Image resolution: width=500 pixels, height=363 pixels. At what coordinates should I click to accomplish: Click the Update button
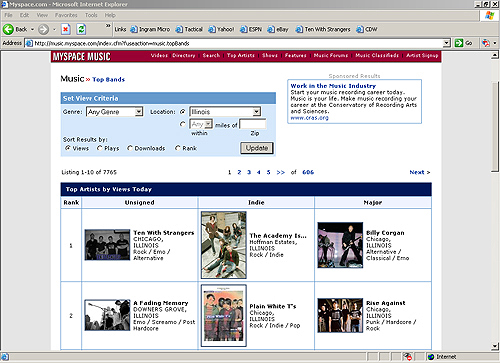point(257,148)
